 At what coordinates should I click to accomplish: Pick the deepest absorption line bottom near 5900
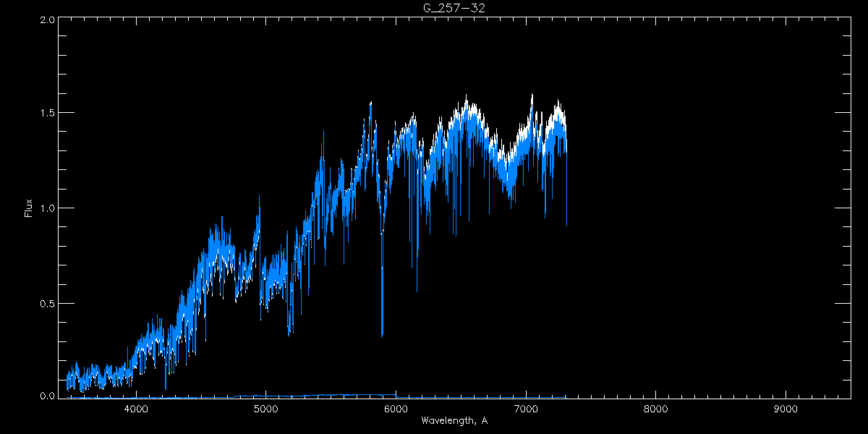point(382,336)
